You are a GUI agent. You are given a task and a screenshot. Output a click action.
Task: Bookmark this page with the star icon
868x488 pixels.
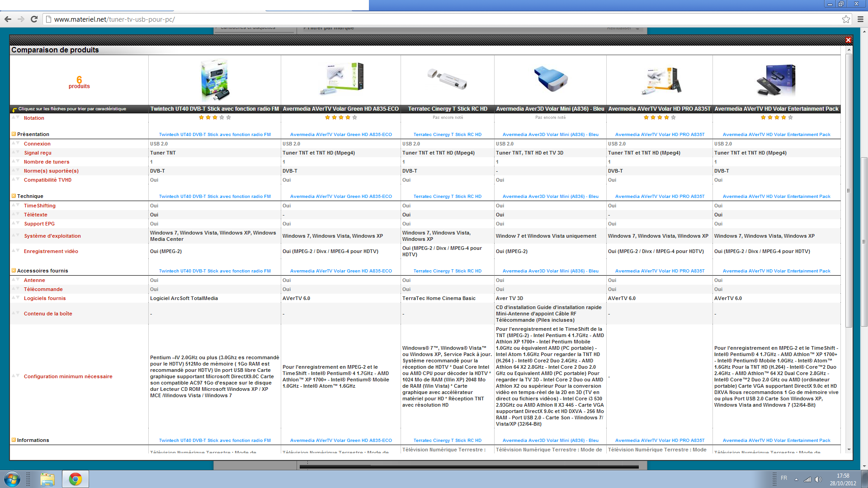point(846,19)
